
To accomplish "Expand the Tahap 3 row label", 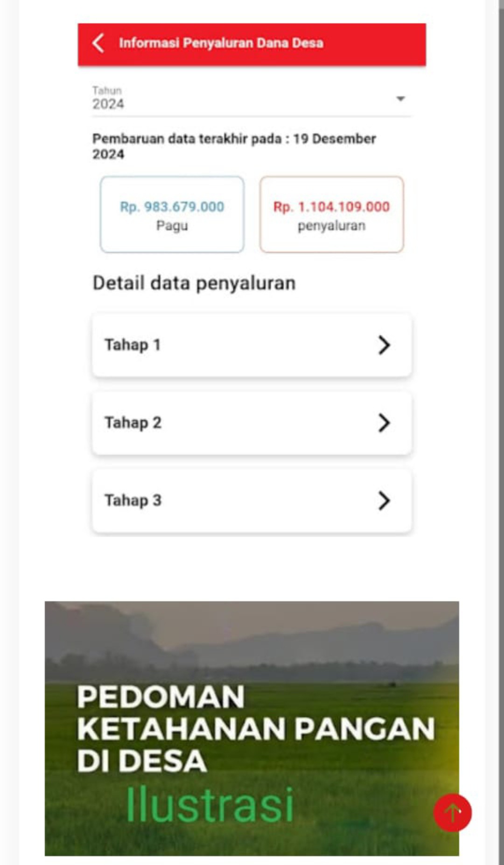I will pos(133,500).
